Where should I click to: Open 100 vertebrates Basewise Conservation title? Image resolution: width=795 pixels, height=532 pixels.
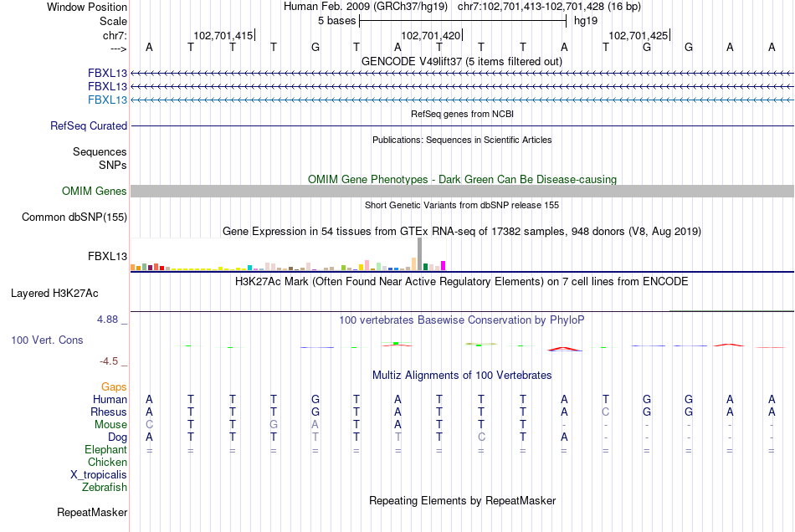tap(461, 320)
